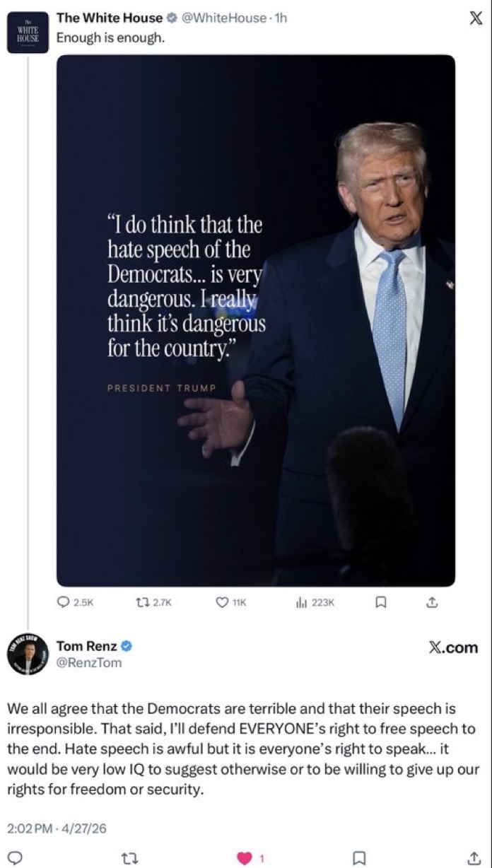Repost Tom Renz's tweet

pos(129,858)
